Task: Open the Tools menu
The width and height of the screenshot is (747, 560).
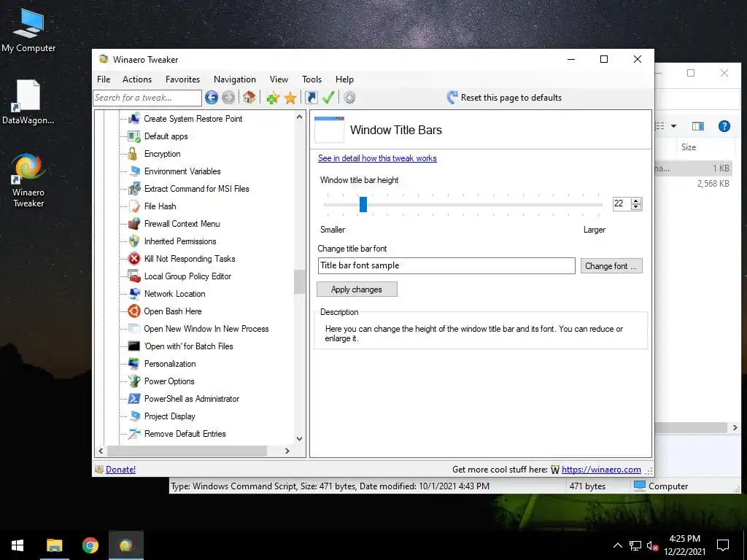Action: pos(311,79)
